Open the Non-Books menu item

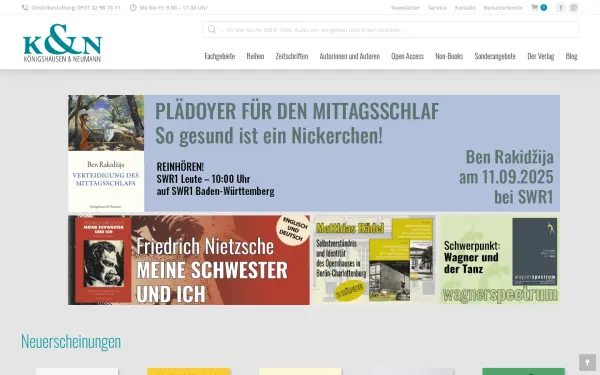[449, 56]
